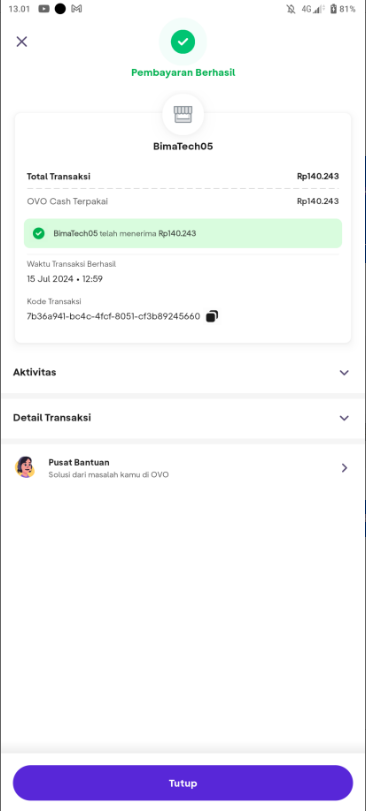
Task: Tap the Gmail notification icon in status bar
Action: point(77,9)
